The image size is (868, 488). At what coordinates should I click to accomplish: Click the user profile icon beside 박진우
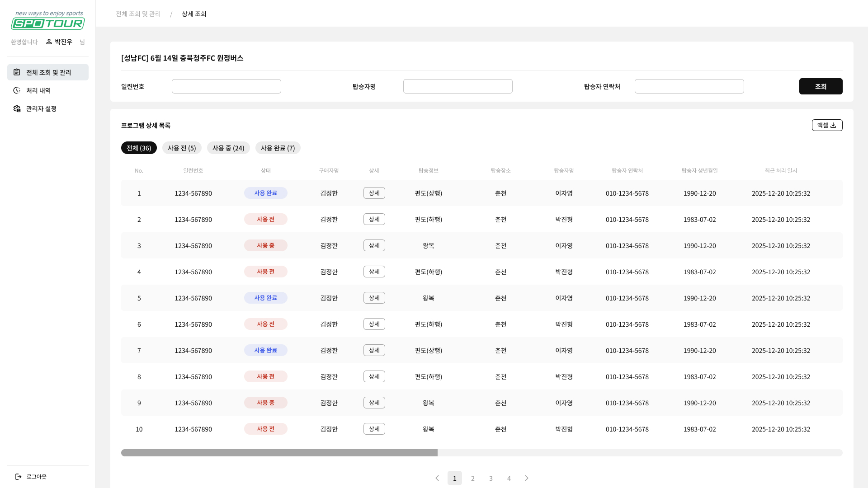coord(49,42)
